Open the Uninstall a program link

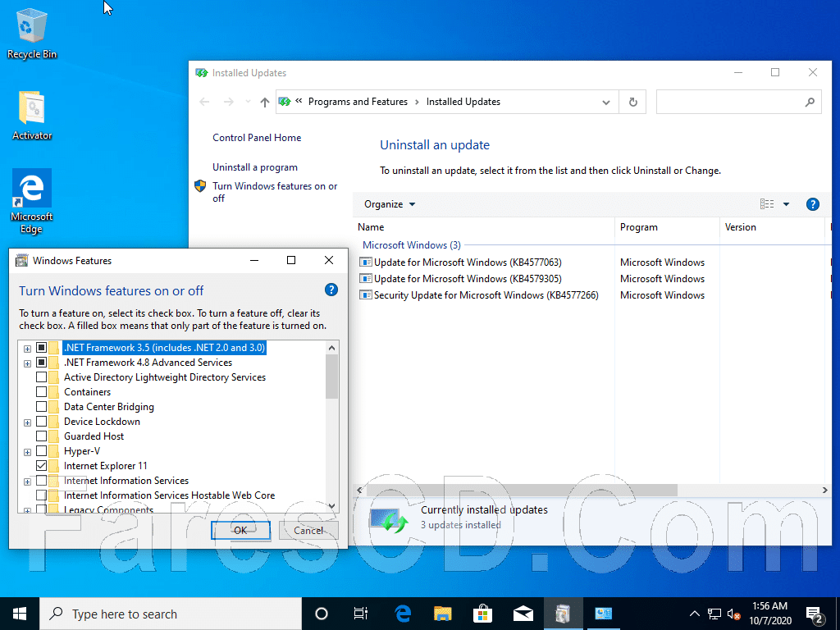pyautogui.click(x=255, y=167)
